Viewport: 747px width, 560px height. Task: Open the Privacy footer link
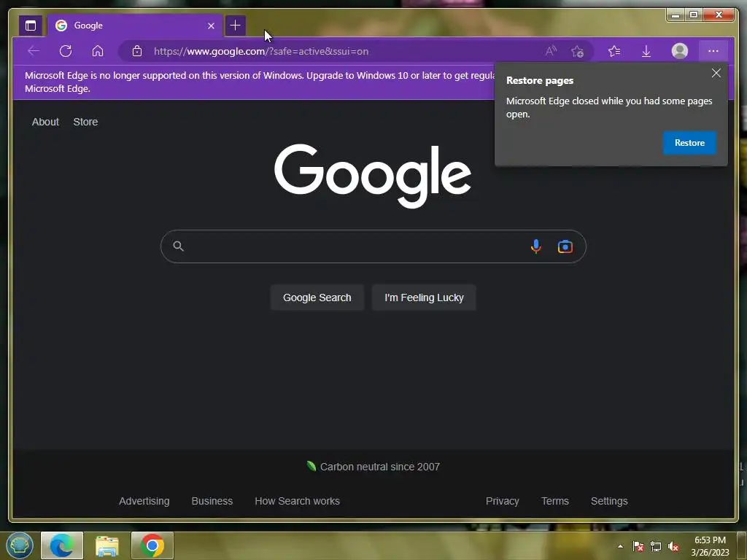coord(502,501)
